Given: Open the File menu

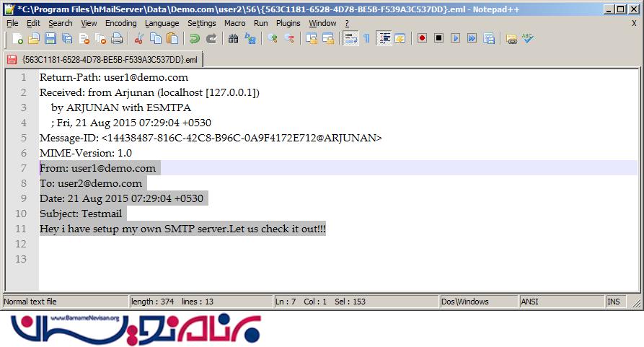Looking at the screenshot, I should (x=12, y=23).
